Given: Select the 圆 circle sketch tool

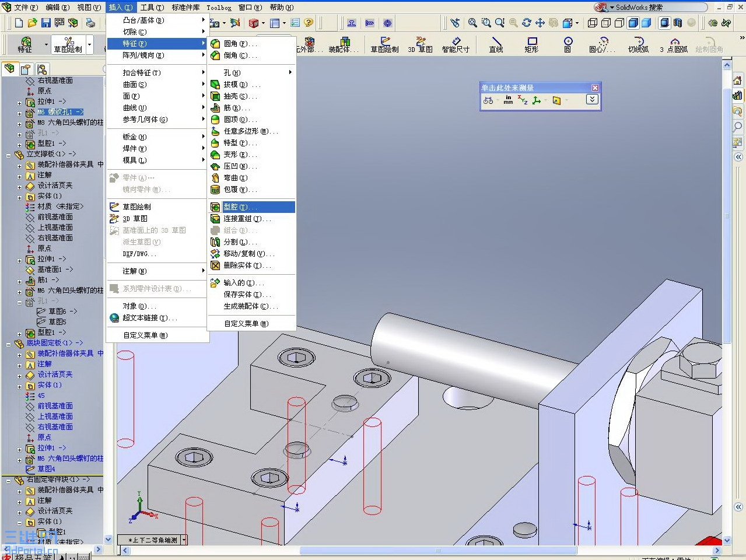Looking at the screenshot, I should point(568,44).
